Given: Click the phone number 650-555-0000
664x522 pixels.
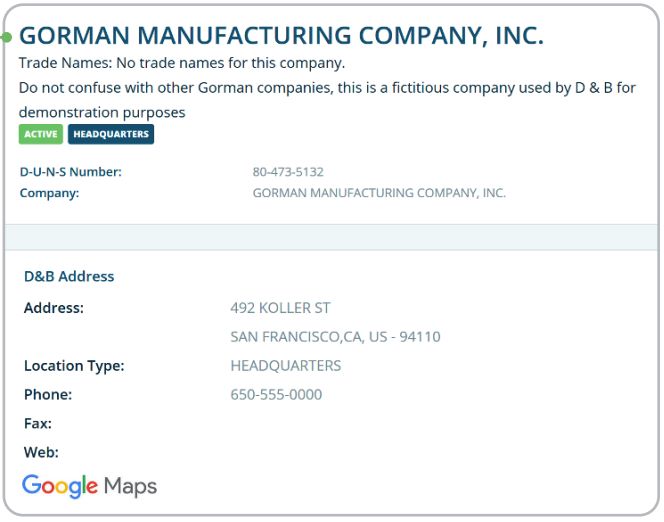Looking at the screenshot, I should click(276, 395).
